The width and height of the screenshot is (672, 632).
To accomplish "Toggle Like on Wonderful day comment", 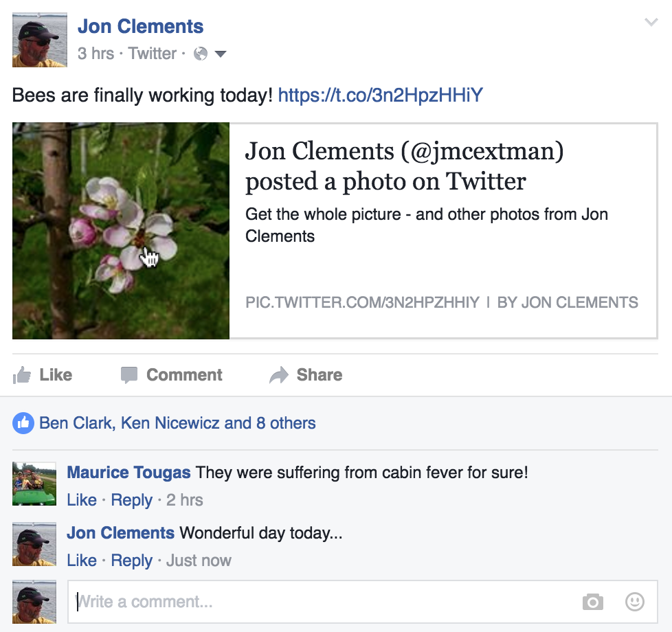I will [x=81, y=561].
